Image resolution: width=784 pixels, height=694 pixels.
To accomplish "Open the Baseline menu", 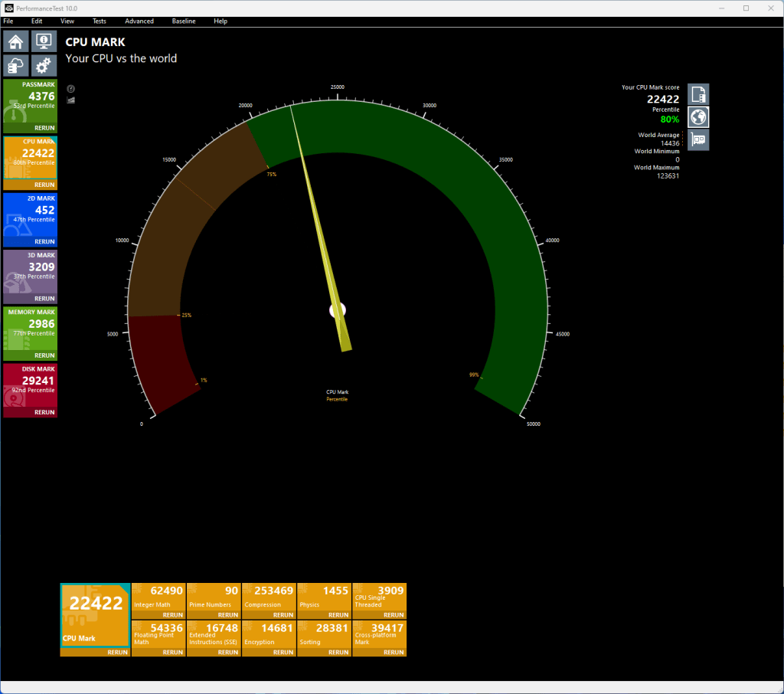I will click(184, 21).
